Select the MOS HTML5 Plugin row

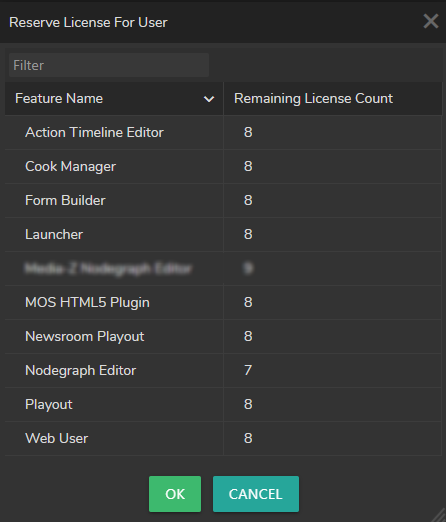pos(223,303)
